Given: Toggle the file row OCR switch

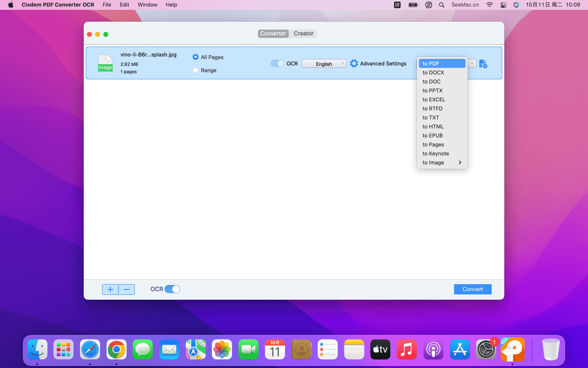Looking at the screenshot, I should point(278,63).
